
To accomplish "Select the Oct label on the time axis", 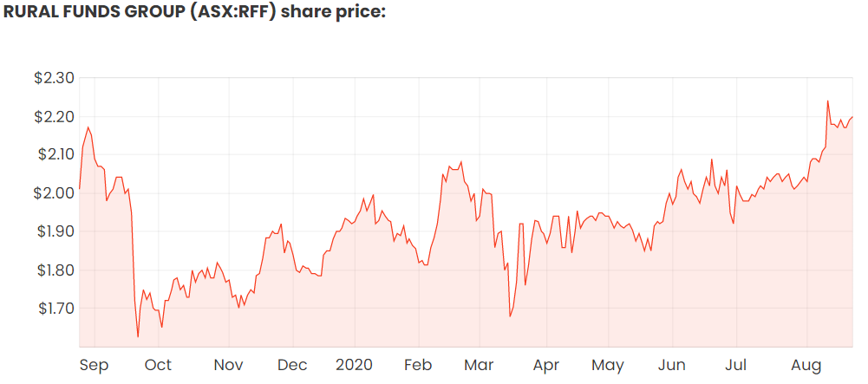I will (159, 365).
